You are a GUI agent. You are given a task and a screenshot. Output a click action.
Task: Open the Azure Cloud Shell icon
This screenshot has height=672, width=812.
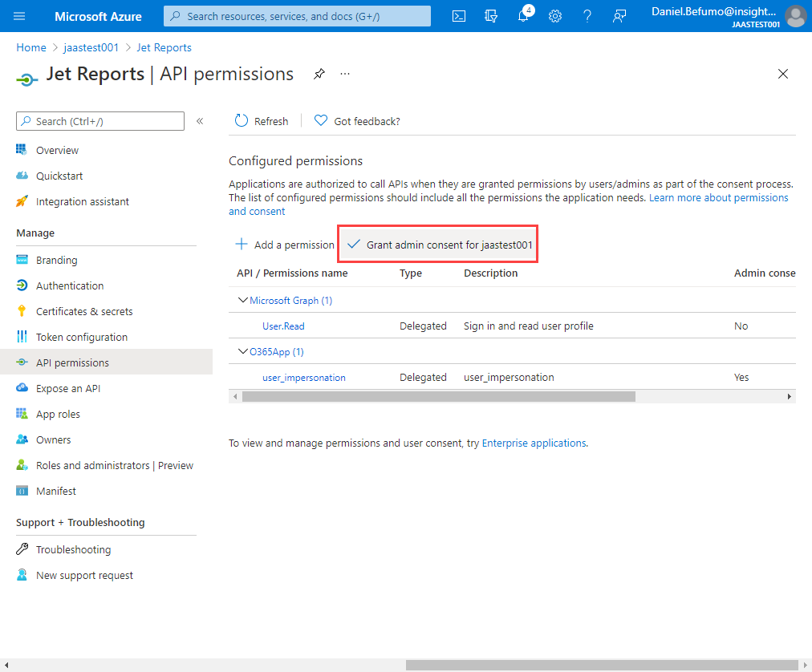tap(459, 16)
